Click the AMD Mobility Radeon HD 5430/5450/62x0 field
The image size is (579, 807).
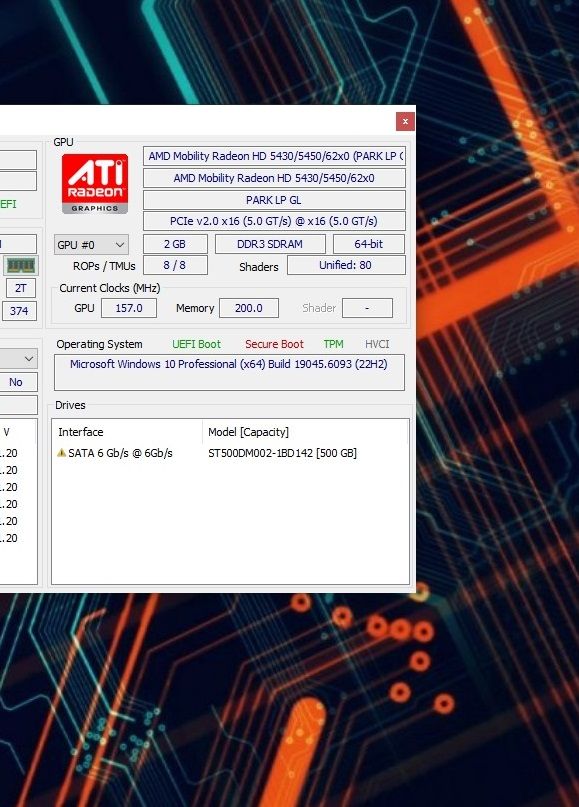click(x=274, y=178)
